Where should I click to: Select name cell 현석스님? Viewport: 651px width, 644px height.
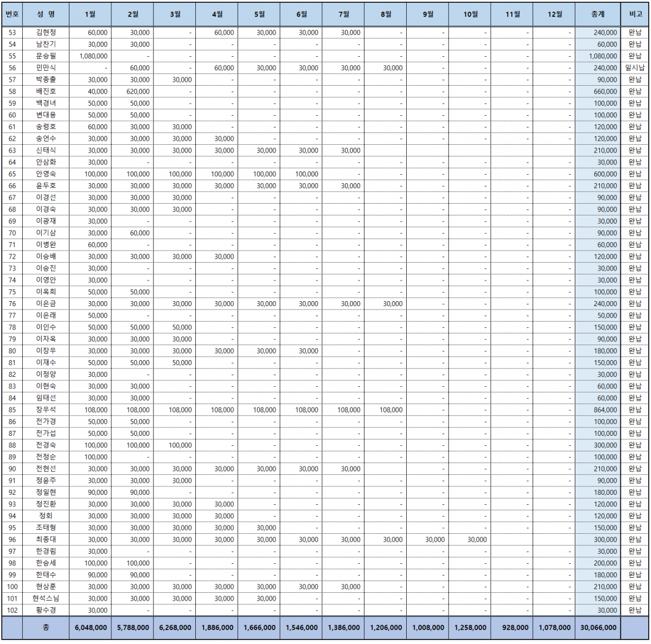tap(46, 598)
